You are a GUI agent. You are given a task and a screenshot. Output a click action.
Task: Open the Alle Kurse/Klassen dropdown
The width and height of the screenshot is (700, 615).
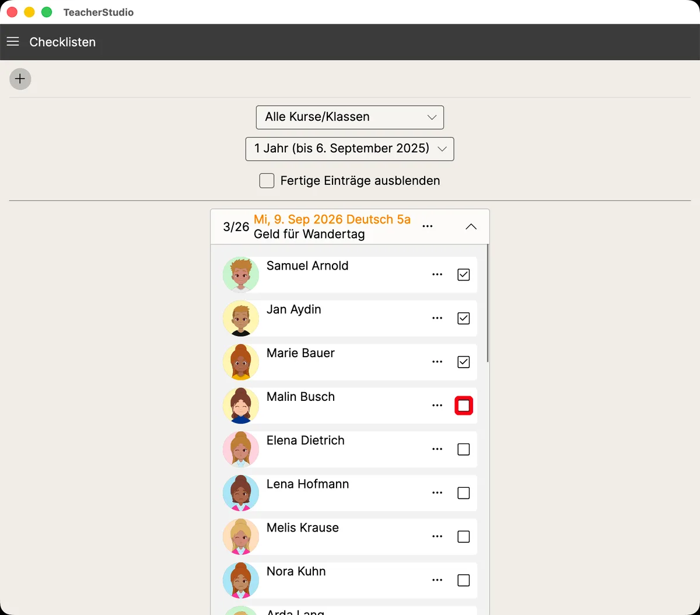(350, 117)
